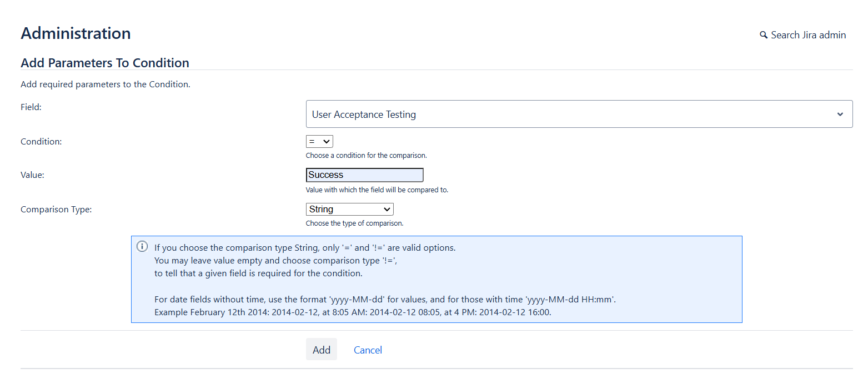
Task: Click the Value input containing Success
Action: pos(364,175)
